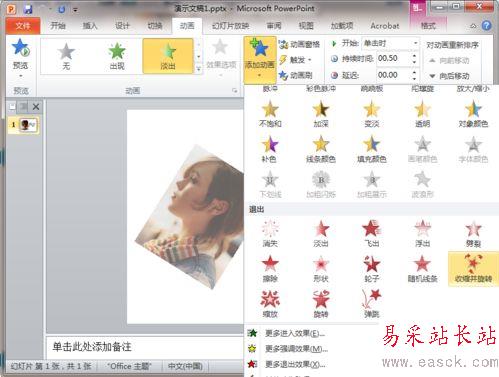Click "Office 主题" in status bar
This screenshot has width=499, height=377.
point(129,366)
